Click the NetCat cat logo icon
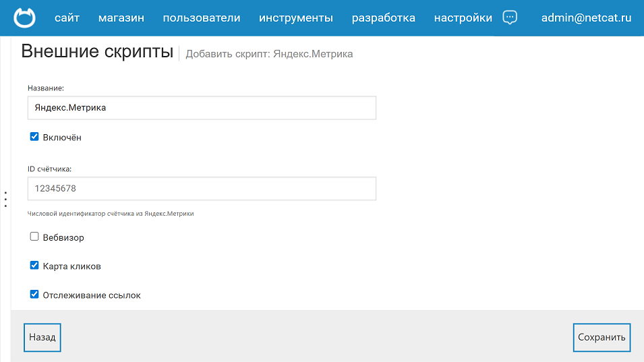Viewport: 644px width, 362px height. pyautogui.click(x=25, y=18)
